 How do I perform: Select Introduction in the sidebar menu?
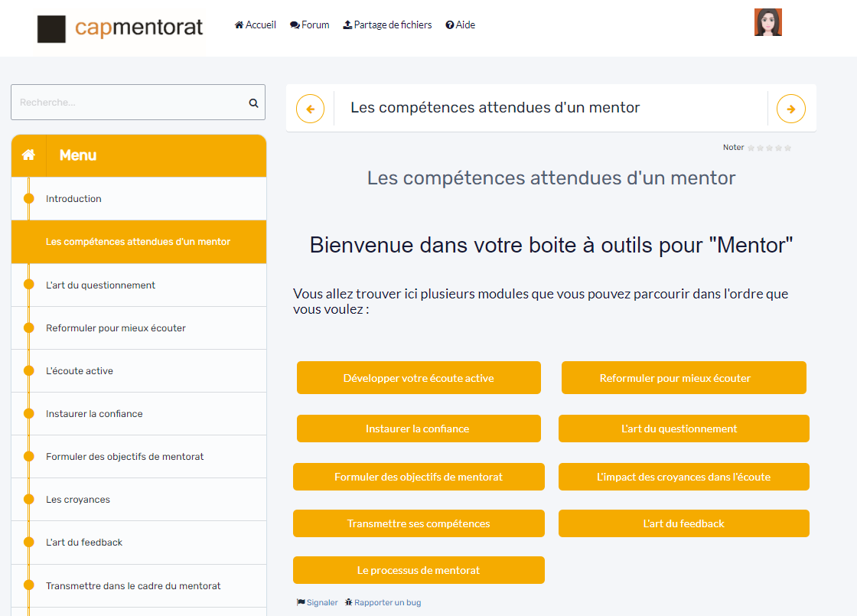[x=73, y=199]
